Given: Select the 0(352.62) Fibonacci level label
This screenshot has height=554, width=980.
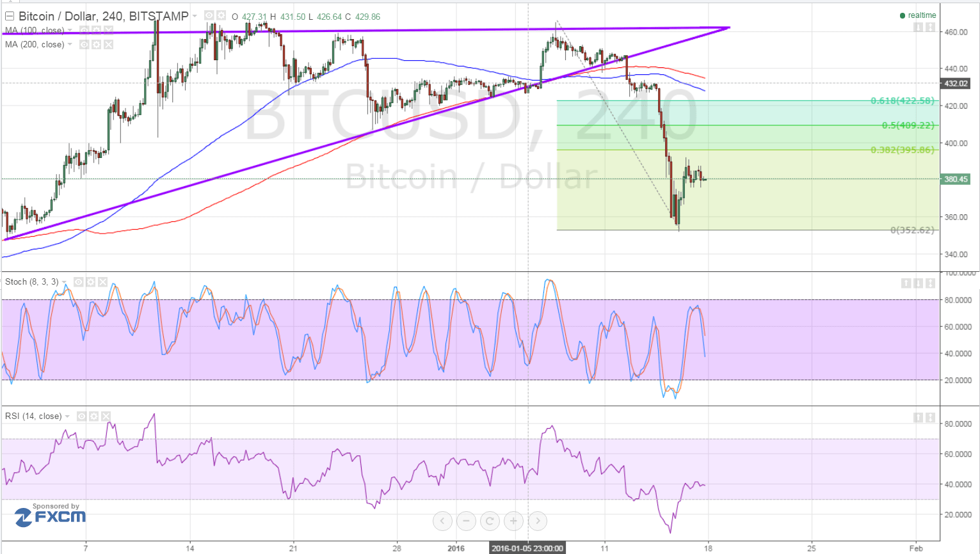Looking at the screenshot, I should tap(912, 230).
